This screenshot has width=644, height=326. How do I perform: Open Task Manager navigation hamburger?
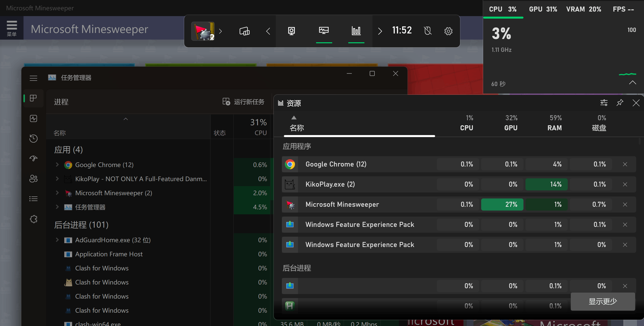(33, 78)
